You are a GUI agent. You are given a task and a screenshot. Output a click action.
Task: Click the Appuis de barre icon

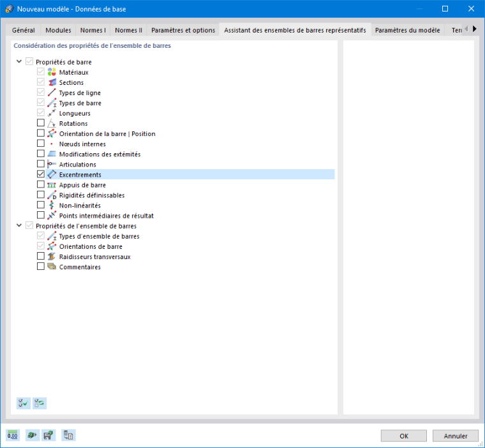coord(52,184)
